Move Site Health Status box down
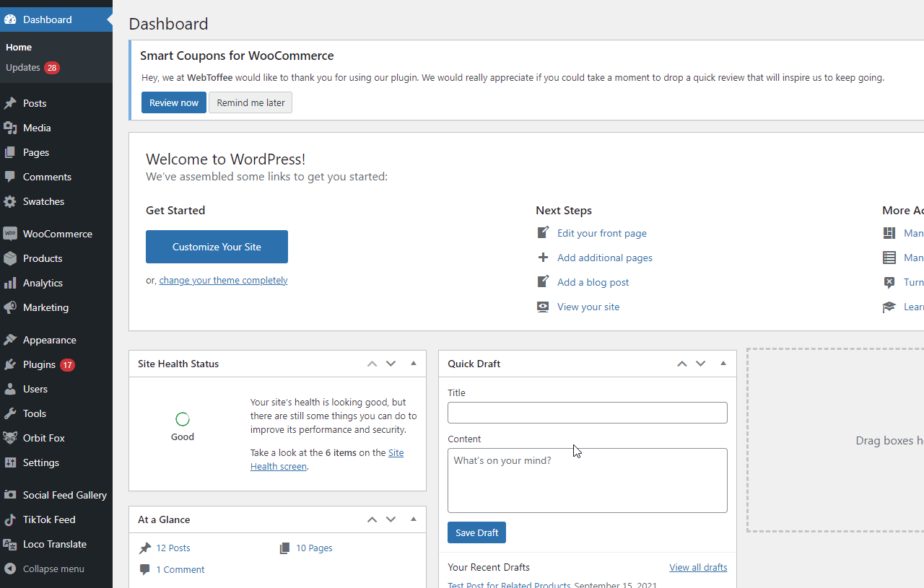Viewport: 924px width, 588px height. coord(391,364)
